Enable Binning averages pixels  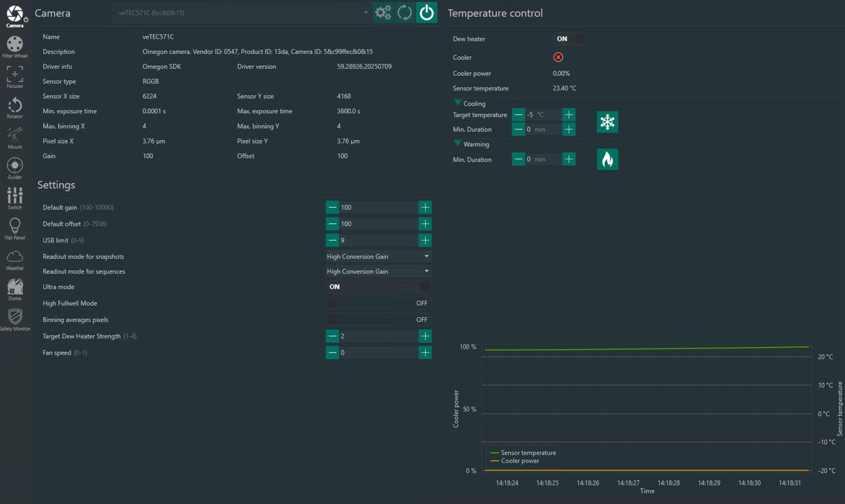pyautogui.click(x=378, y=319)
